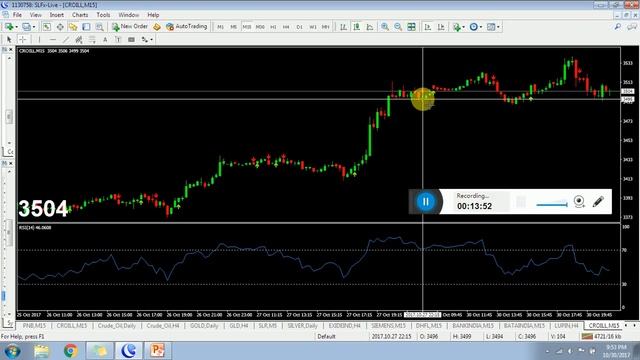Pause the screen recording
The width and height of the screenshot is (640, 360).
[425, 202]
